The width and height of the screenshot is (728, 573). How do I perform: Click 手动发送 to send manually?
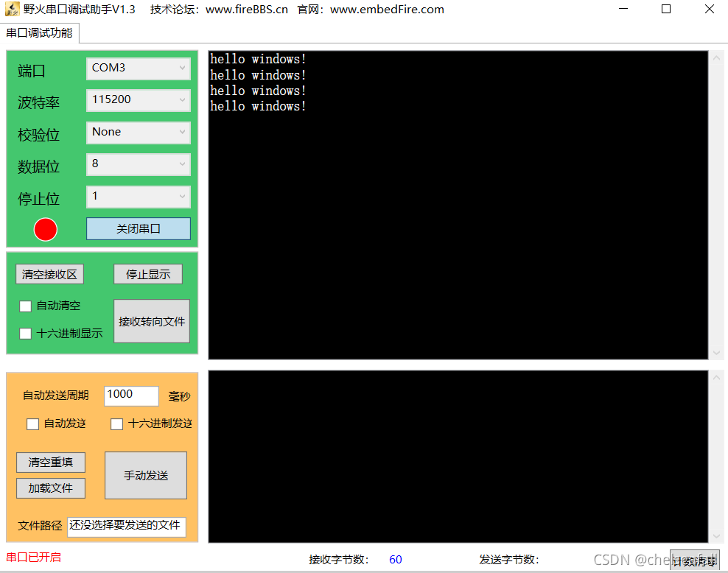[145, 475]
